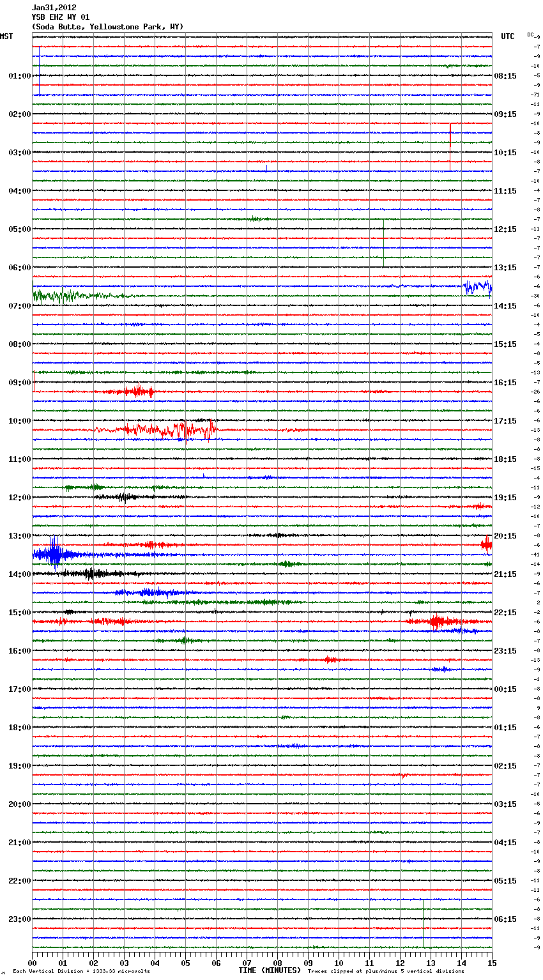Click the -71 DC offset value

click(x=535, y=95)
